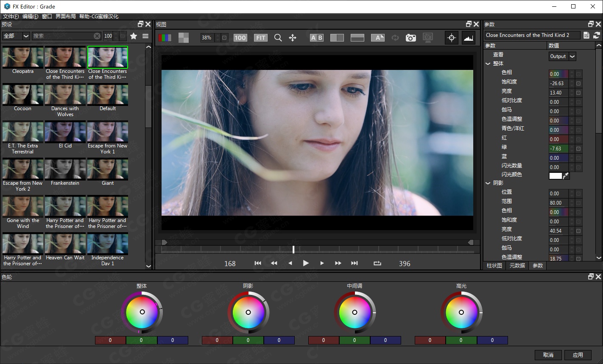Set zoom to 100 percent button
Screen dimensions: 603x364
point(240,38)
